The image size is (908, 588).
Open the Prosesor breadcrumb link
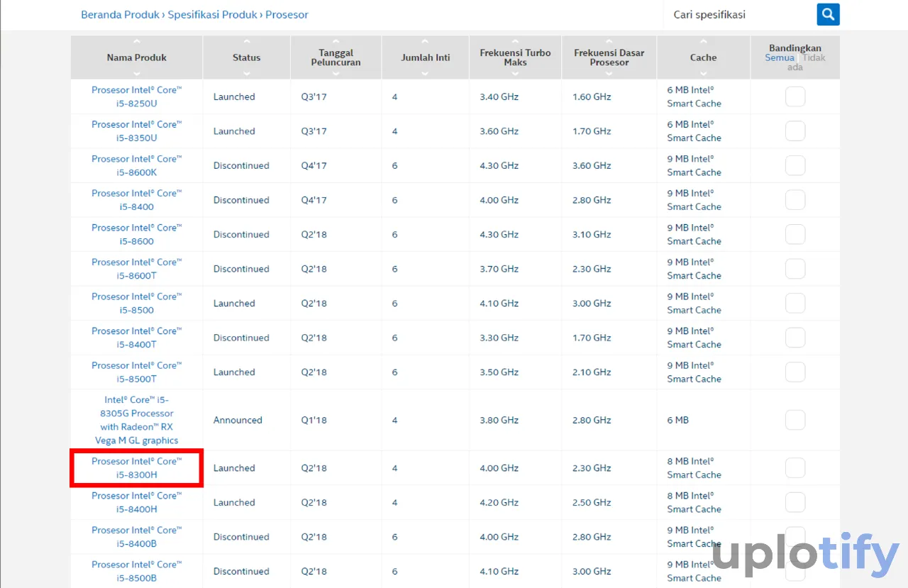287,14
